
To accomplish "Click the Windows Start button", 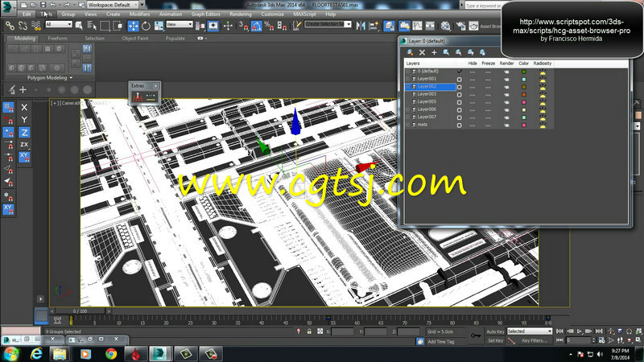I will pyautogui.click(x=11, y=354).
